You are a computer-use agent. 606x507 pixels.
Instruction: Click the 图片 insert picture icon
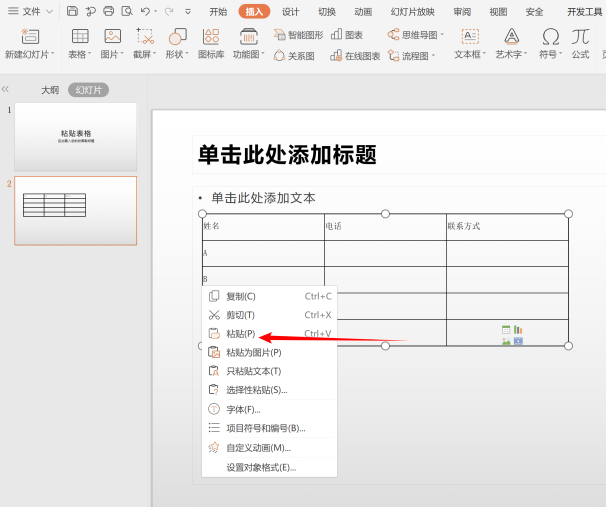[x=112, y=36]
